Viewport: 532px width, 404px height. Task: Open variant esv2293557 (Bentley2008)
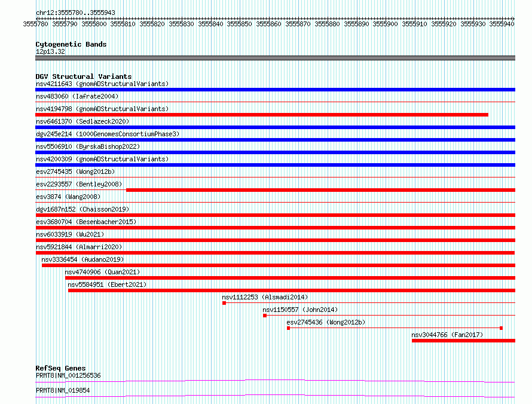(79, 184)
